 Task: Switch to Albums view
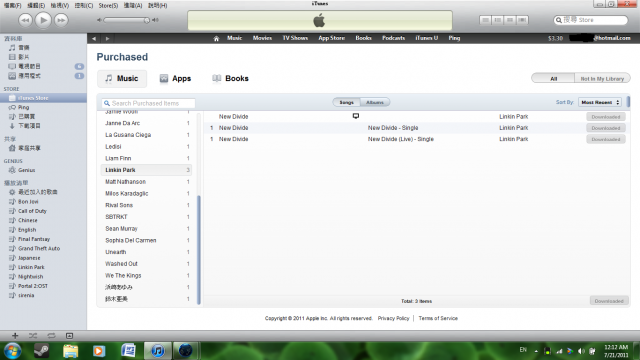point(375,102)
